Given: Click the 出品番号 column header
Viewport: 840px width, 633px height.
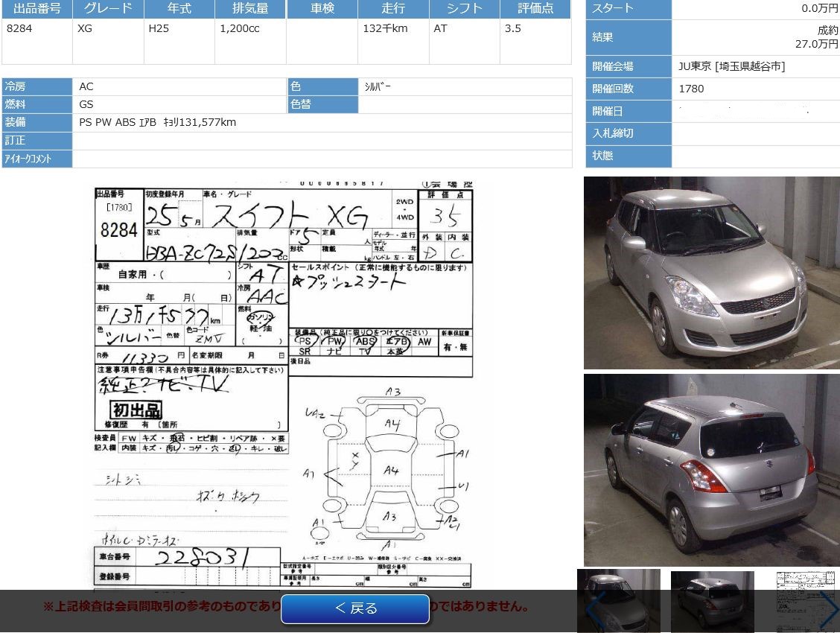Looking at the screenshot, I should click(x=37, y=9).
